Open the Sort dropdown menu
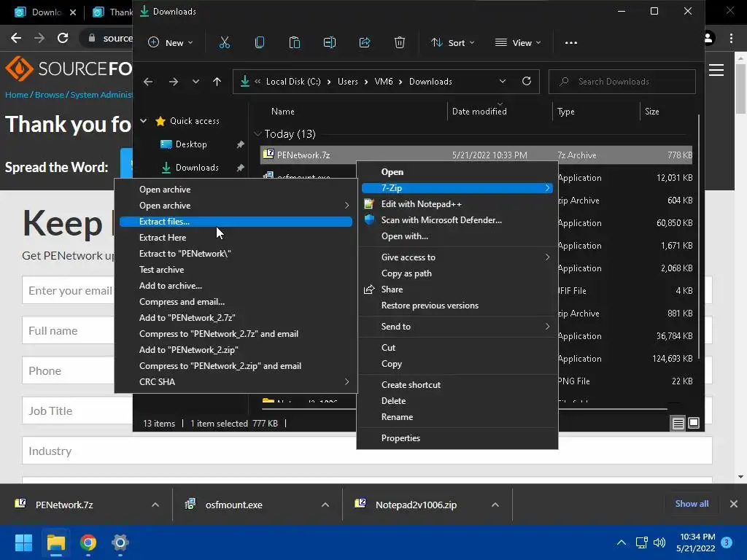 452,42
